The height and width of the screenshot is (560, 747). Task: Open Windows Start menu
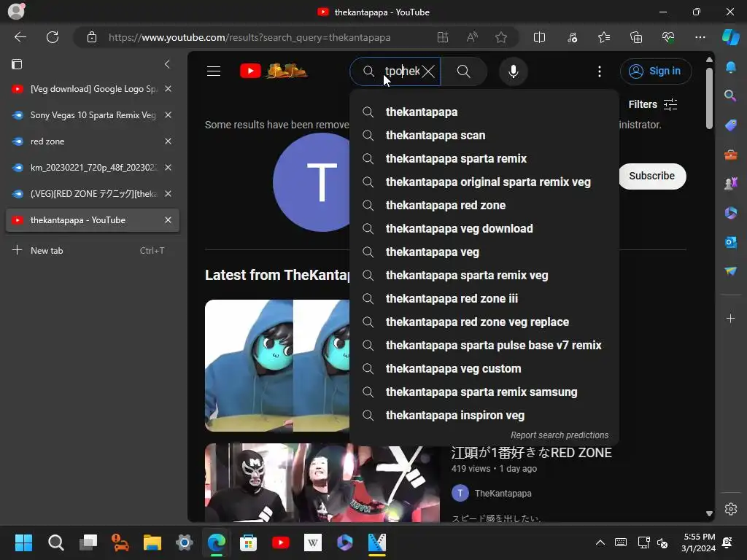[23, 542]
